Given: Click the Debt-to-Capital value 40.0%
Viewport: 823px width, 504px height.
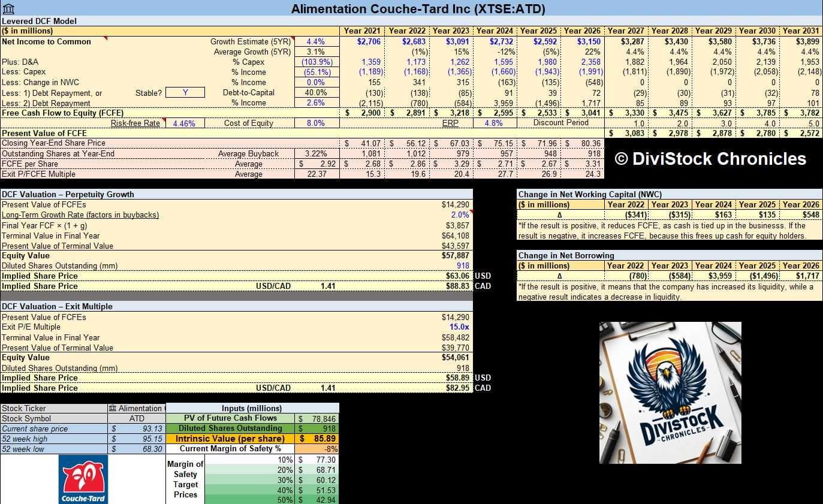Looking at the screenshot, I should [316, 92].
